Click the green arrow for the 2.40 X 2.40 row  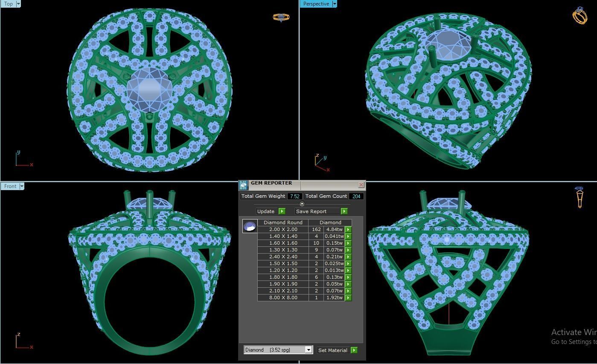click(348, 257)
